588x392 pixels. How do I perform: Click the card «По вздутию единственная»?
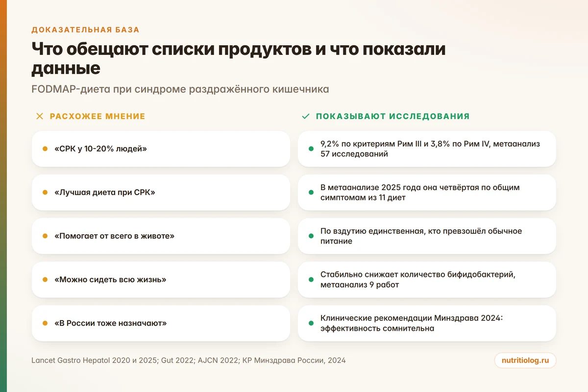427,236
